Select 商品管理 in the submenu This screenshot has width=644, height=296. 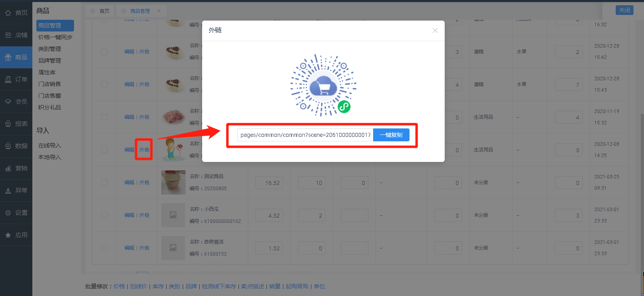[55, 25]
